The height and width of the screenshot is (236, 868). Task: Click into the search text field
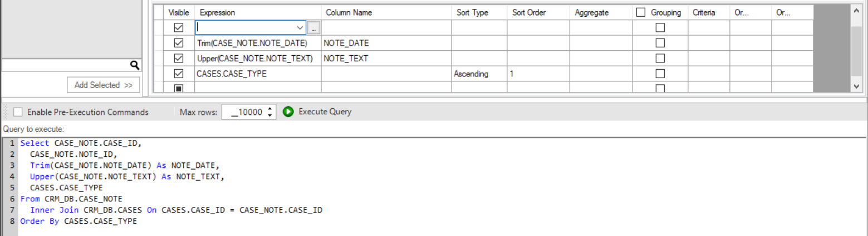tap(66, 66)
